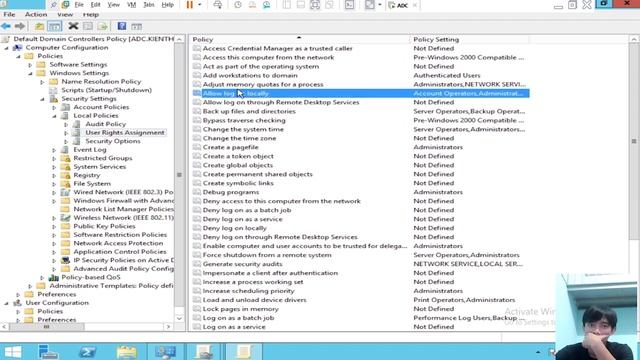Screen dimensions: 640x360
Task: Select Software Restriction Policies tree item
Action: (x=120, y=235)
